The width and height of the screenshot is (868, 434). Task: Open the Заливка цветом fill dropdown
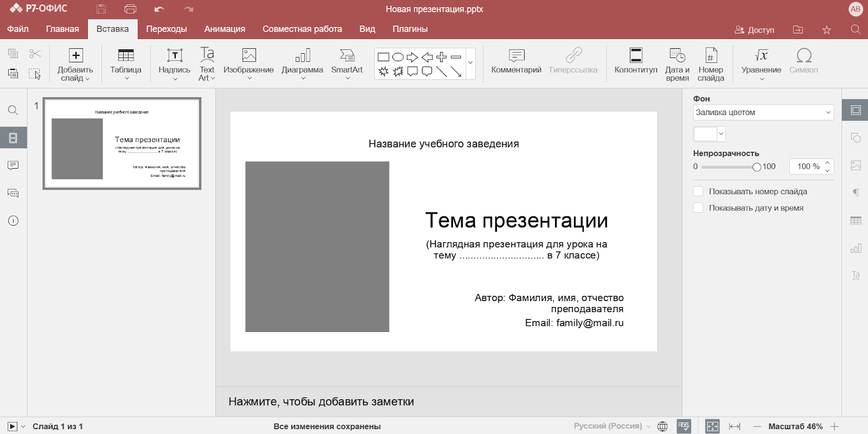point(763,112)
